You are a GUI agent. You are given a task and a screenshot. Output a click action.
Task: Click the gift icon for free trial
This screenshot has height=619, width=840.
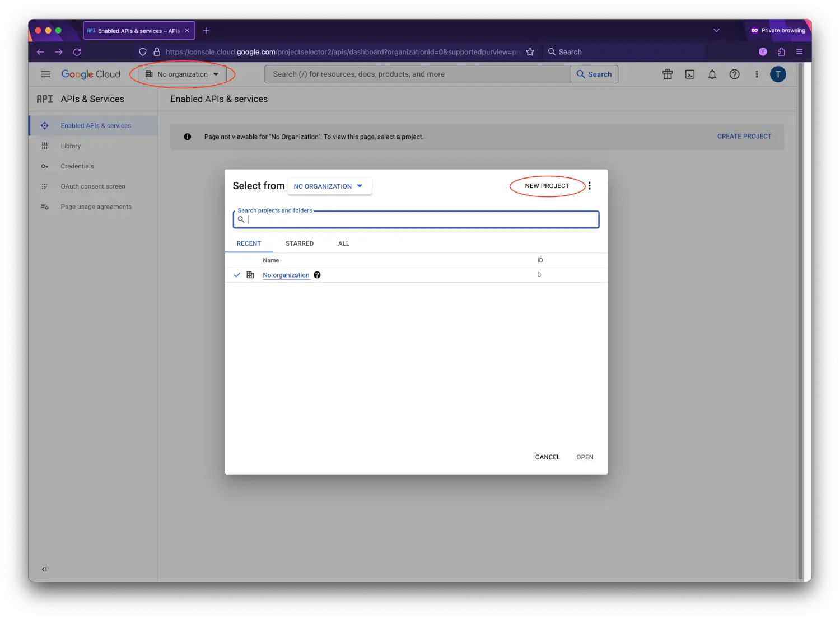pyautogui.click(x=668, y=74)
